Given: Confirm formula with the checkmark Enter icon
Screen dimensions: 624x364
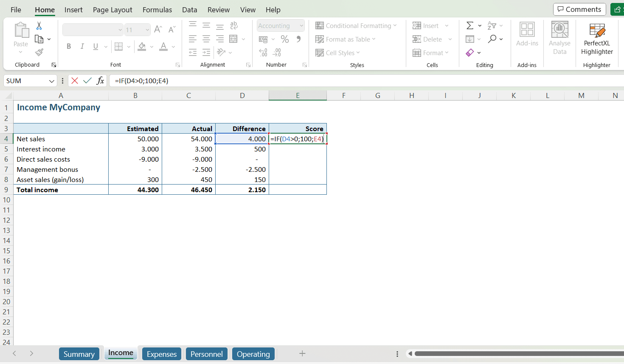Looking at the screenshot, I should pyautogui.click(x=87, y=81).
